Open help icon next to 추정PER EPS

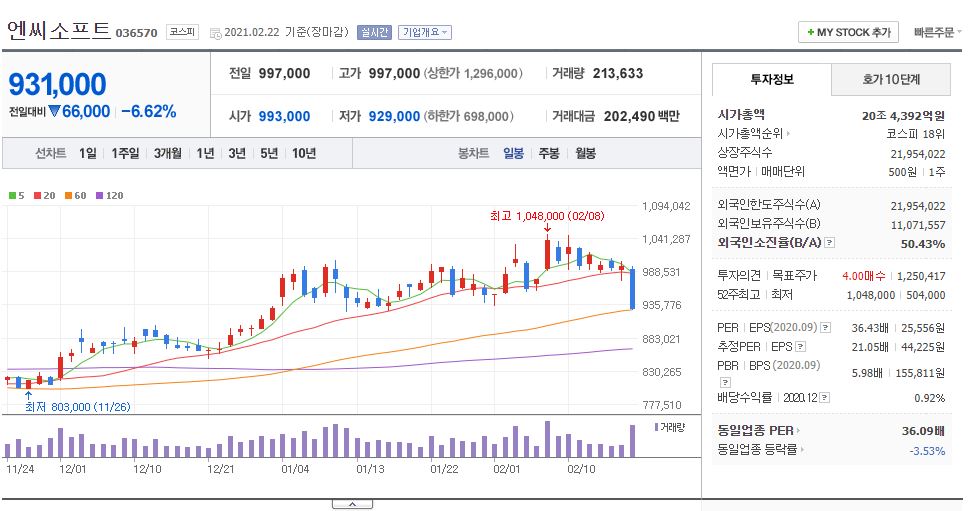[801, 346]
